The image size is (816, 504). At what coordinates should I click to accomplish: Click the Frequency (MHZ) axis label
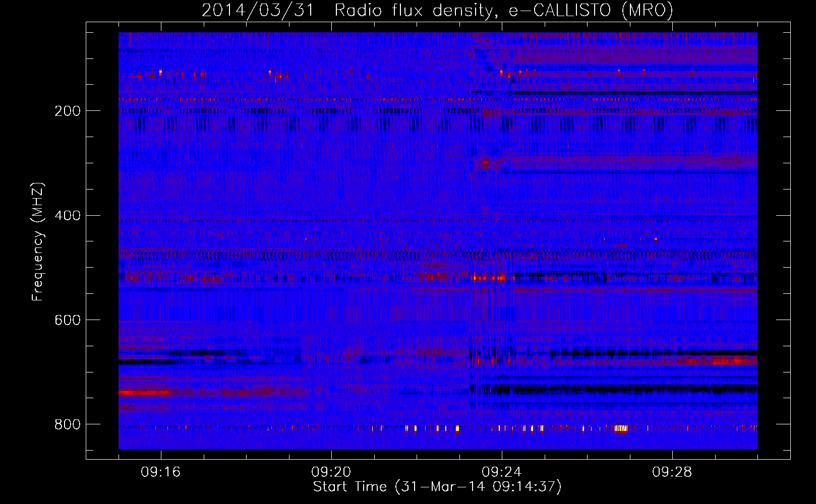click(37, 241)
